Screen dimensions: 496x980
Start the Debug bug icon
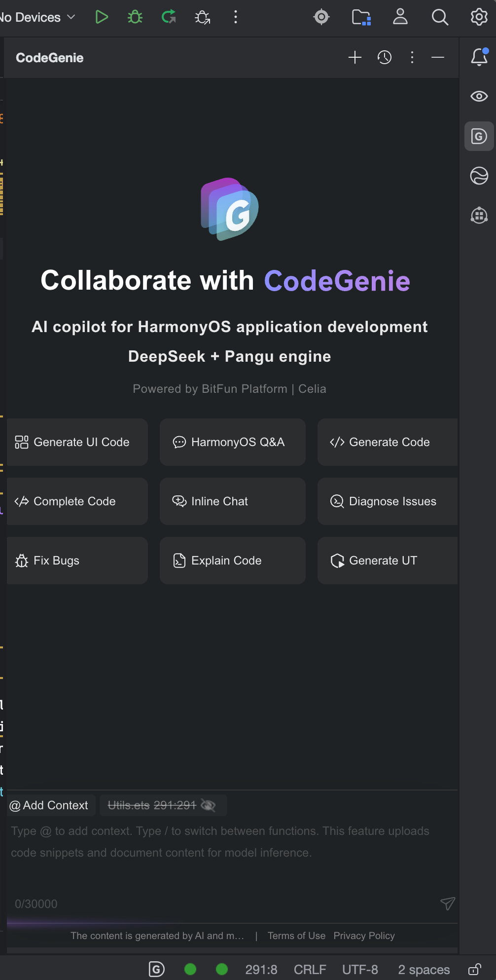tap(135, 17)
